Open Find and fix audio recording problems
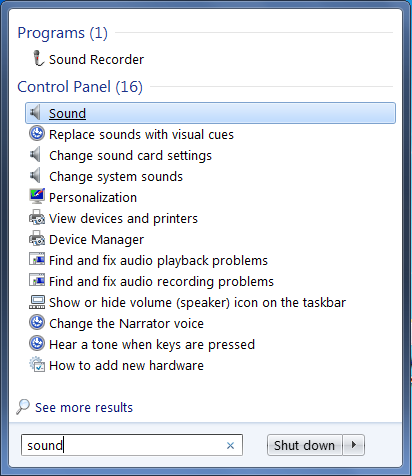 161,281
